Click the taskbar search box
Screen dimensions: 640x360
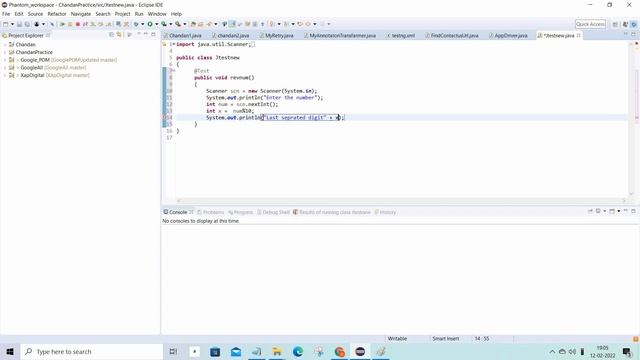pyautogui.click(x=92, y=351)
